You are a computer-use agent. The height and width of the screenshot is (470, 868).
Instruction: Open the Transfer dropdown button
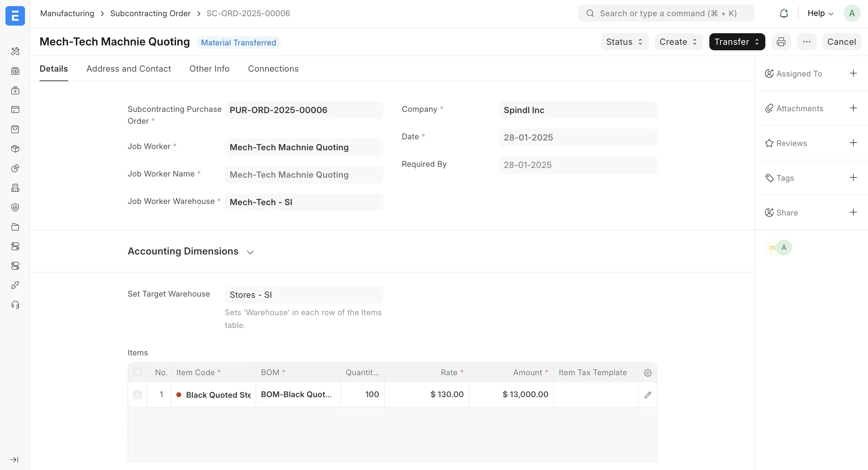737,42
